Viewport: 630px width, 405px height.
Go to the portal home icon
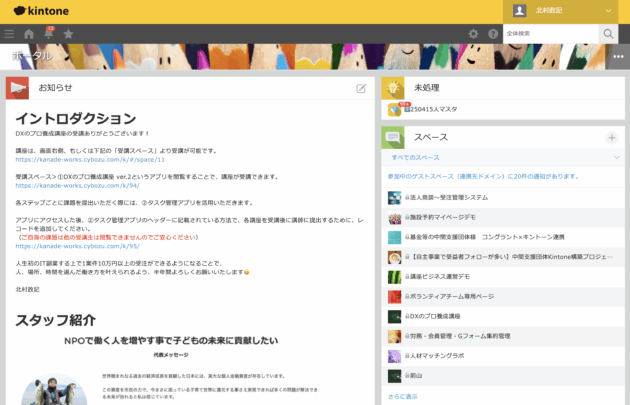pos(28,34)
